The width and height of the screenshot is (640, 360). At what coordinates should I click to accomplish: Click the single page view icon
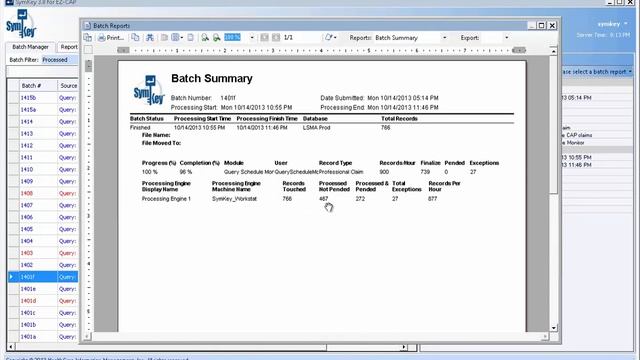[x=164, y=38]
